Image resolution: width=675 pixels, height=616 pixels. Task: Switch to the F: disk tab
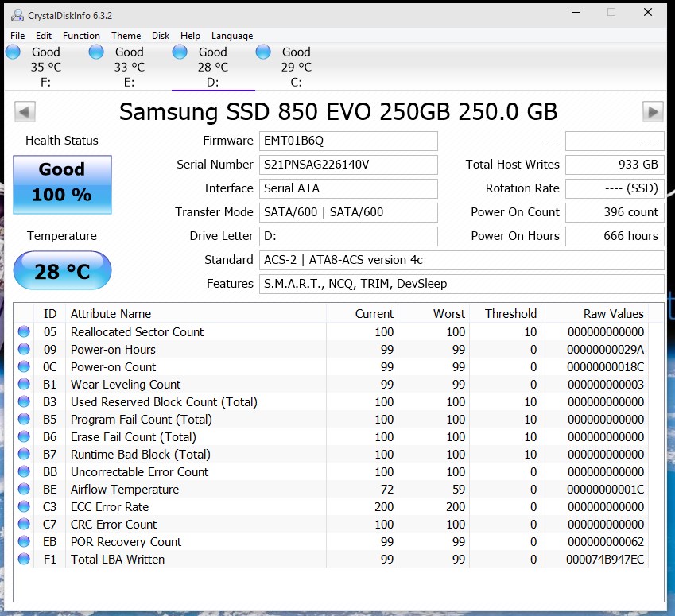(45, 67)
